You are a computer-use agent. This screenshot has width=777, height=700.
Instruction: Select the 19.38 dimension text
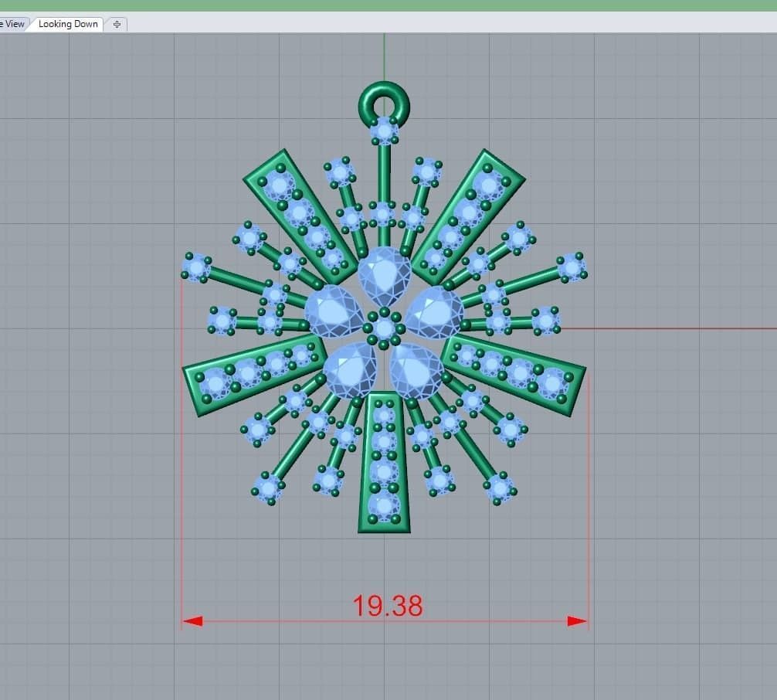(x=388, y=606)
